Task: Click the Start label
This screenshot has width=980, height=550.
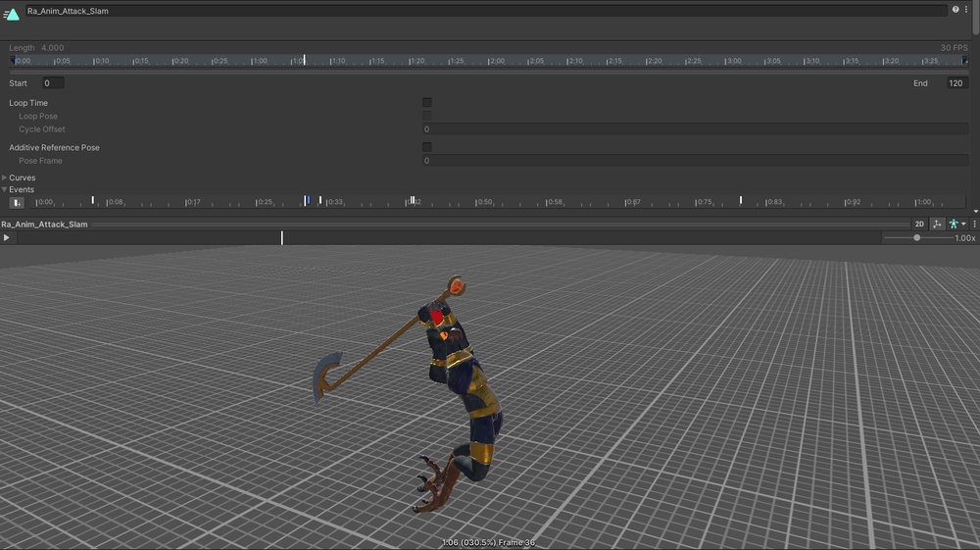Action: click(x=18, y=83)
